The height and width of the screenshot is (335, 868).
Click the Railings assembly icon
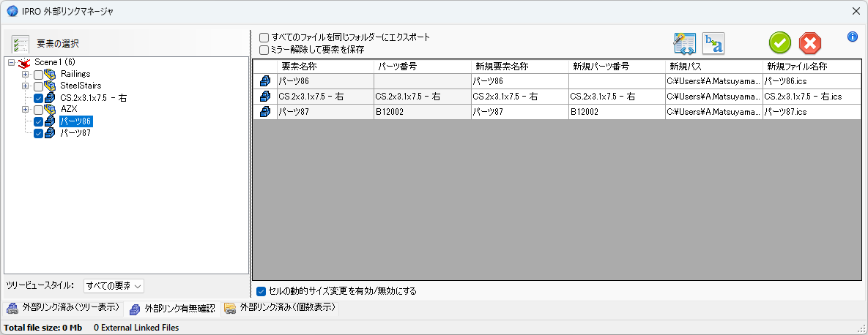click(51, 74)
